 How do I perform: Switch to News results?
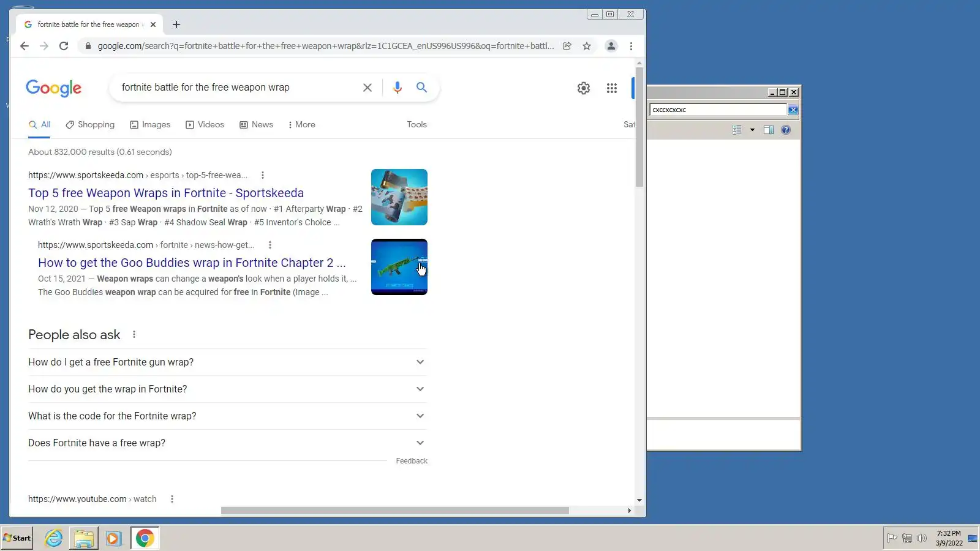tap(256, 124)
